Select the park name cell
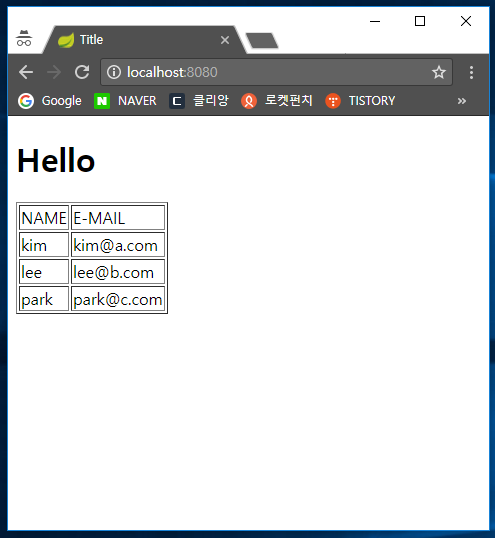495x538 pixels. click(44, 299)
